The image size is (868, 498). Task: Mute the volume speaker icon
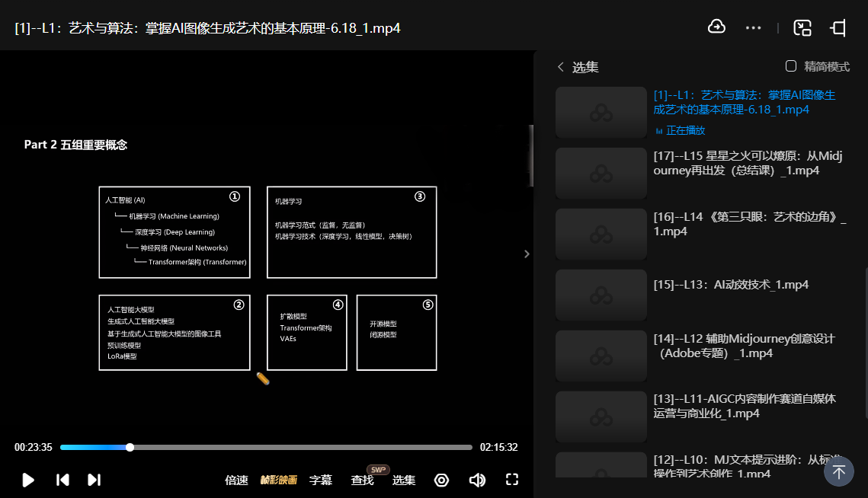477,480
